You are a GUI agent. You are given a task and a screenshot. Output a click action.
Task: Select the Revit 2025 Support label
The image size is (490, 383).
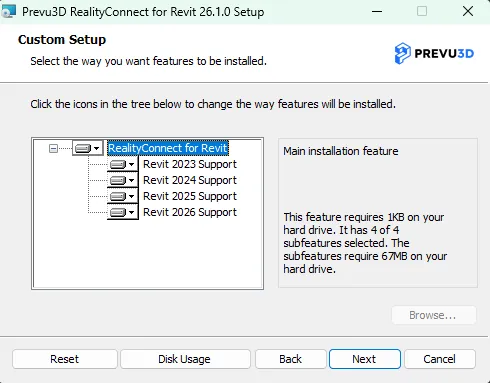click(x=190, y=196)
